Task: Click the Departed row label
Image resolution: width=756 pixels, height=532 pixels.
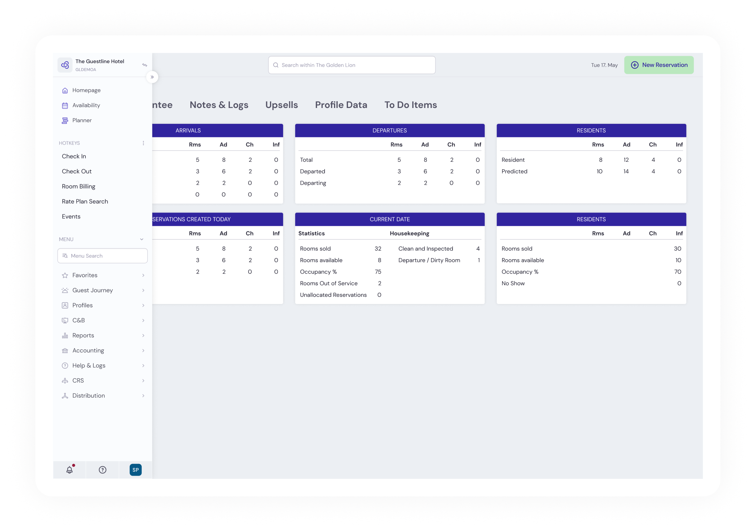Action: point(312,172)
